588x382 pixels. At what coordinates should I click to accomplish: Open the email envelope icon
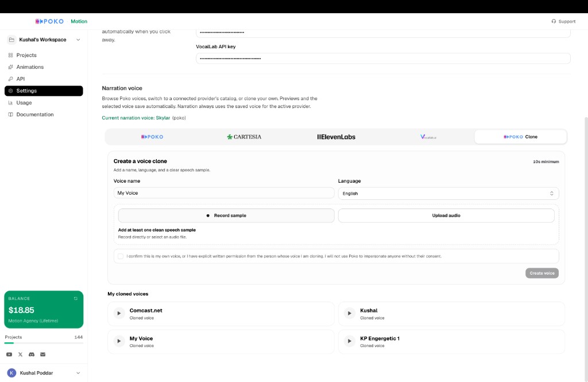click(x=42, y=354)
